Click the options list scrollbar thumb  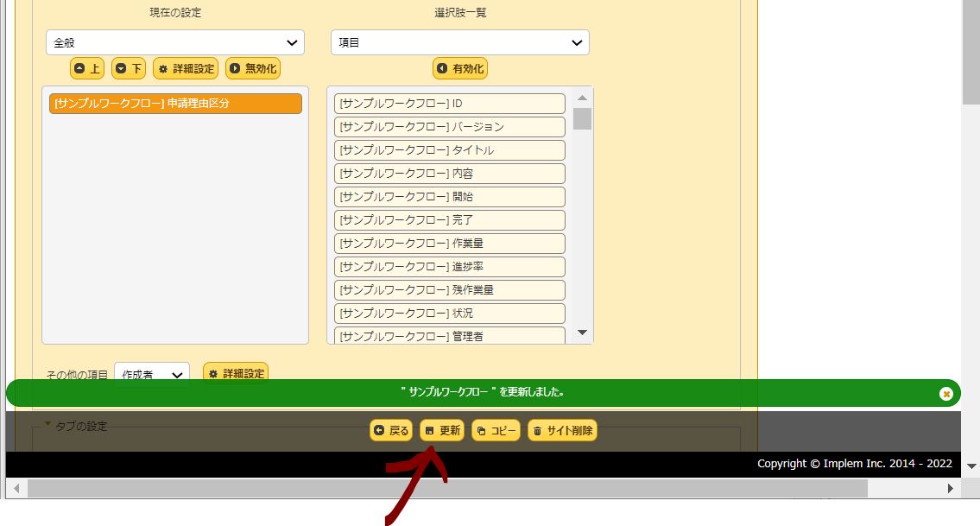(x=582, y=119)
